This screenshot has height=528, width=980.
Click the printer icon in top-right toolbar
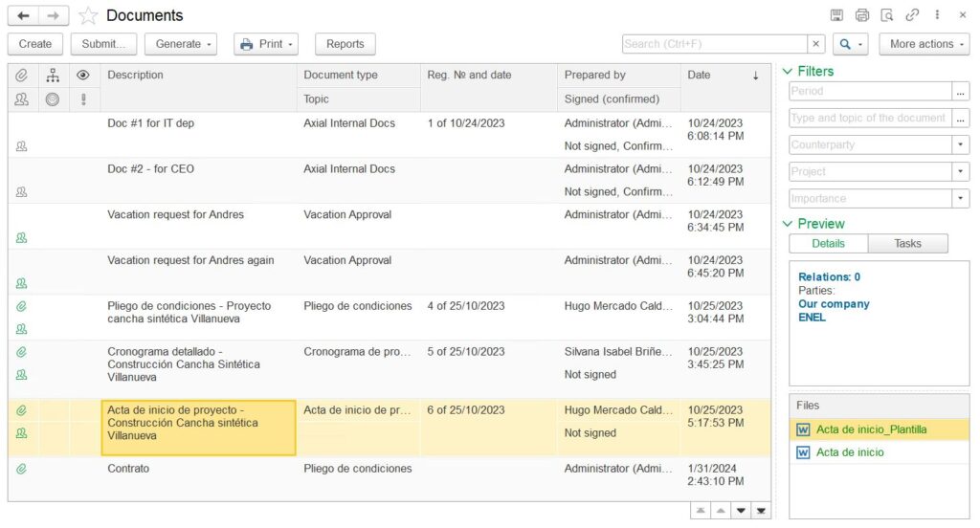[x=862, y=15]
